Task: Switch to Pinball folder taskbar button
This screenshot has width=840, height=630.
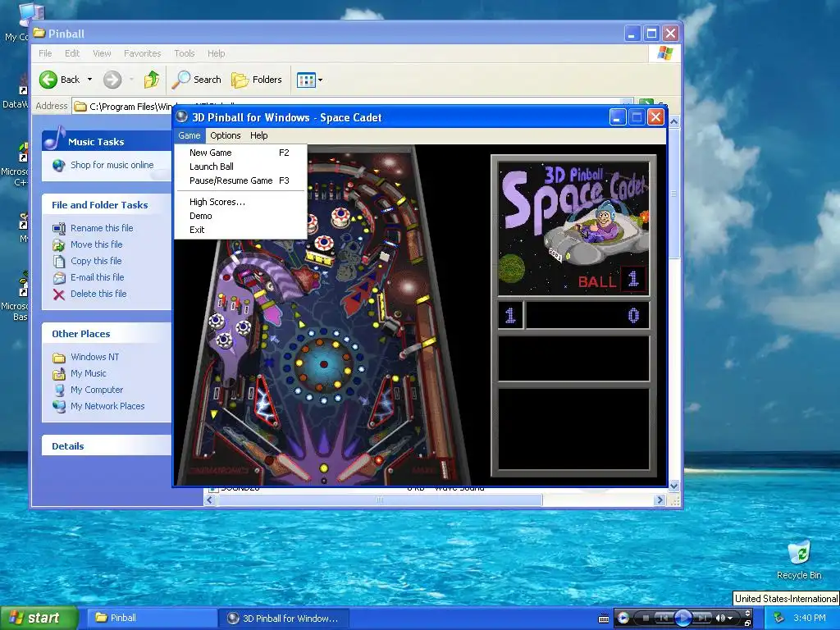Action: click(151, 619)
